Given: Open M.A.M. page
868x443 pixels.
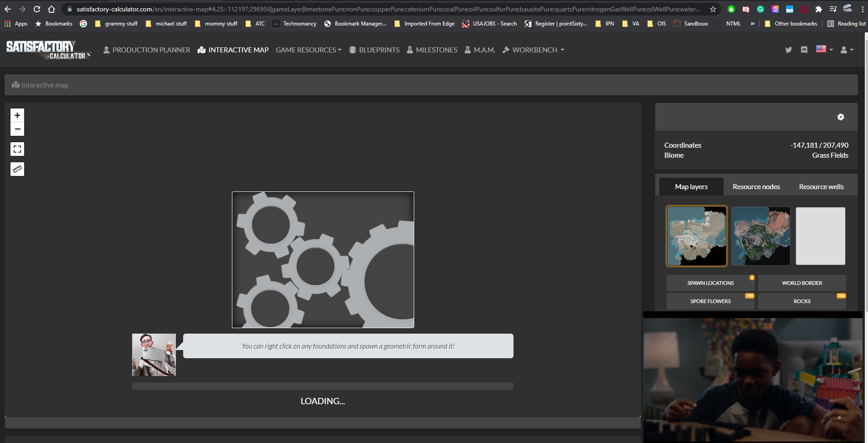Looking at the screenshot, I should pyautogui.click(x=480, y=50).
